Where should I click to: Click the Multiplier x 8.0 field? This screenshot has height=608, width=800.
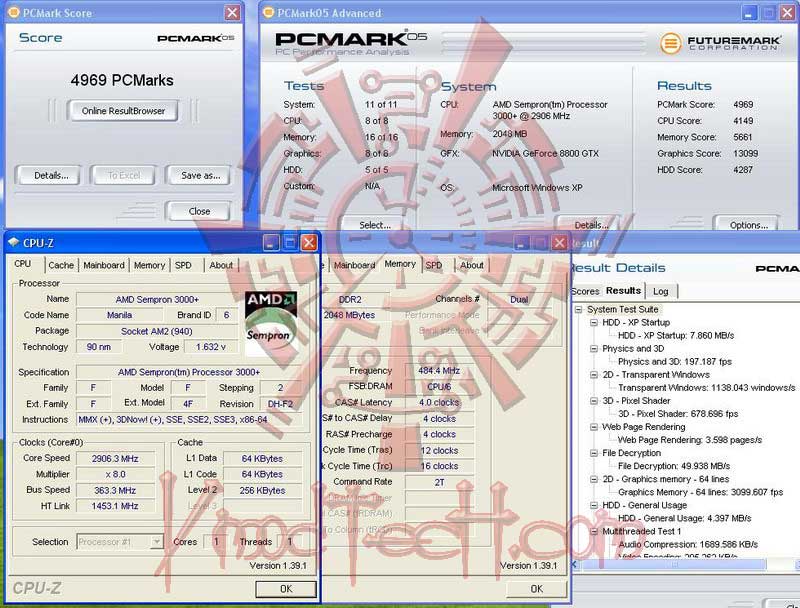tap(115, 474)
